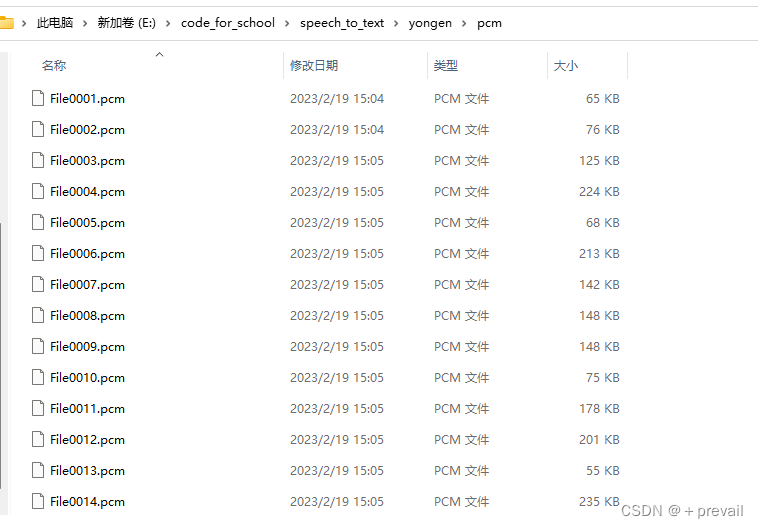Click the 201 KB size value
758x528 pixels.
[x=599, y=440]
